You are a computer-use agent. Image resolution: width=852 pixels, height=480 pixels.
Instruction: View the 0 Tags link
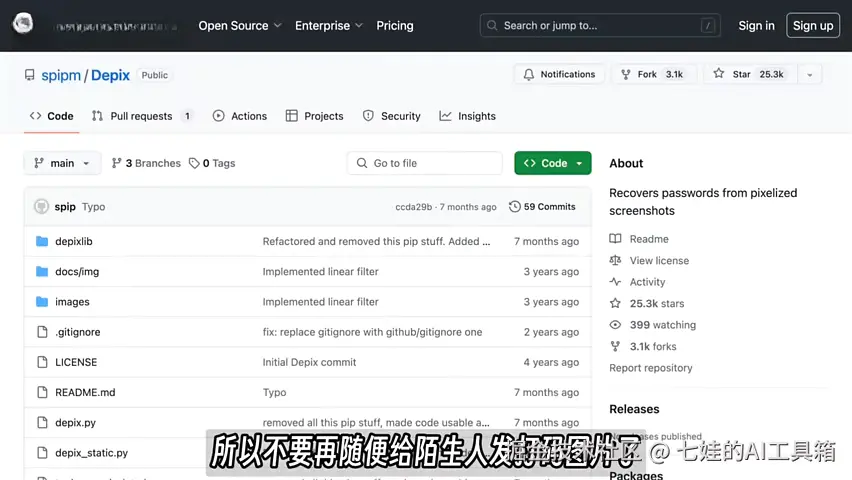212,163
